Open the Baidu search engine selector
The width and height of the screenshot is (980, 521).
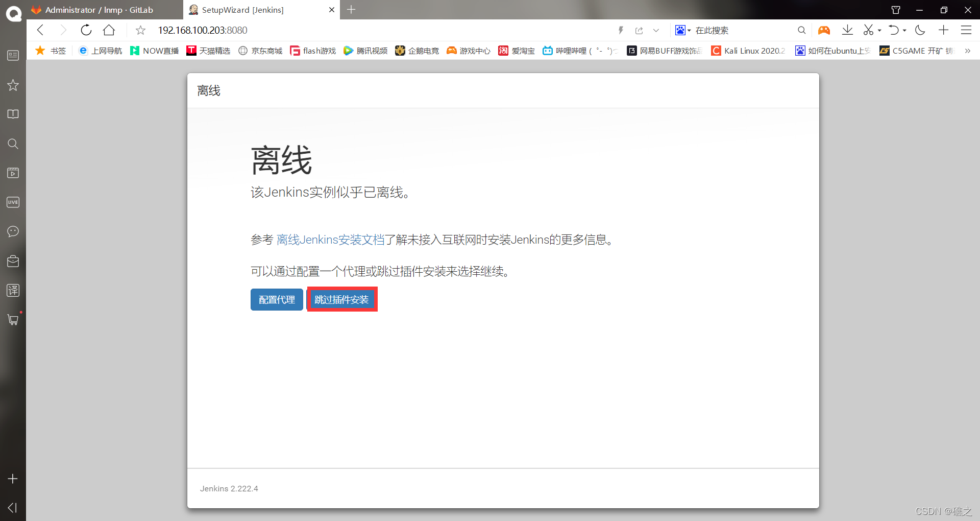[683, 30]
